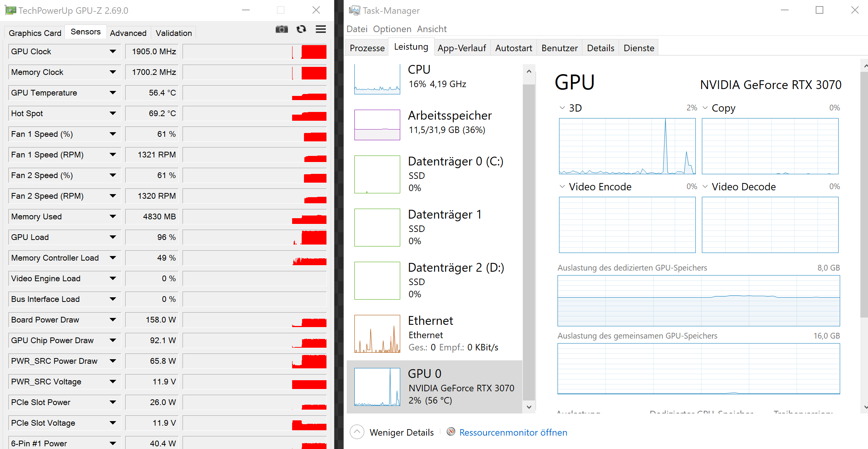The height and width of the screenshot is (449, 868).
Task: Click Weniger Details button
Action: (392, 432)
